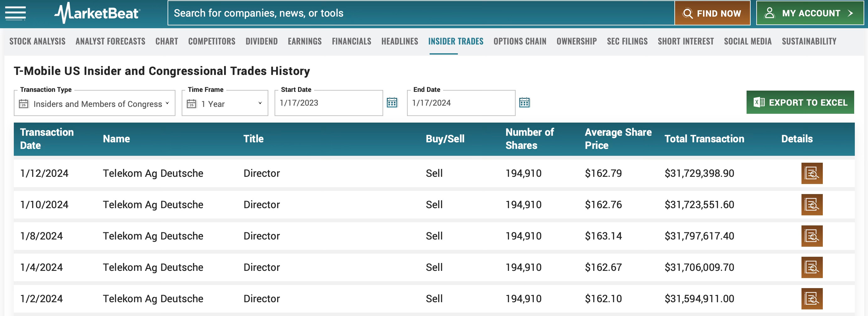Click the FIND NOW button
The image size is (868, 316).
(x=712, y=13)
